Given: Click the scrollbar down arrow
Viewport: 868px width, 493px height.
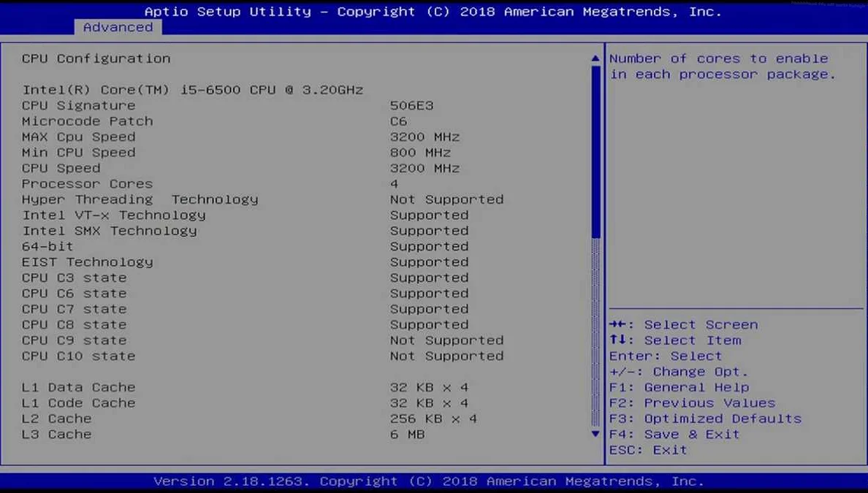Looking at the screenshot, I should click(595, 434).
